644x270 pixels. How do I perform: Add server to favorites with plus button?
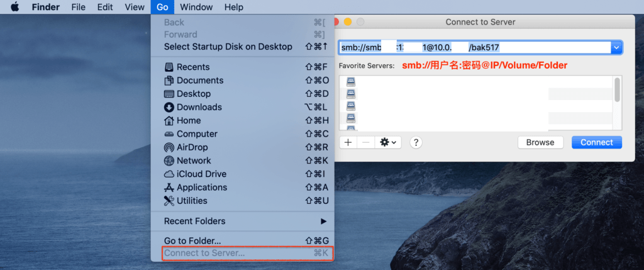click(348, 143)
